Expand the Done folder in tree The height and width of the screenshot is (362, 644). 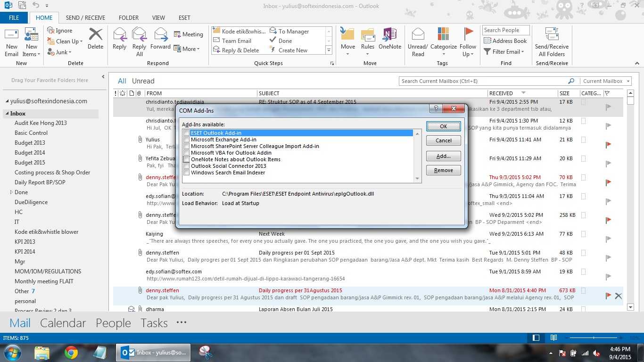[11, 192]
